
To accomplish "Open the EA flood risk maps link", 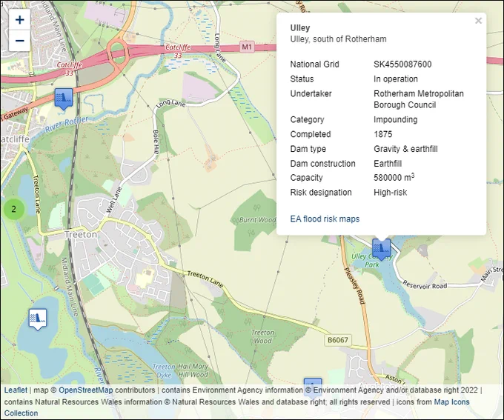I will click(x=325, y=219).
